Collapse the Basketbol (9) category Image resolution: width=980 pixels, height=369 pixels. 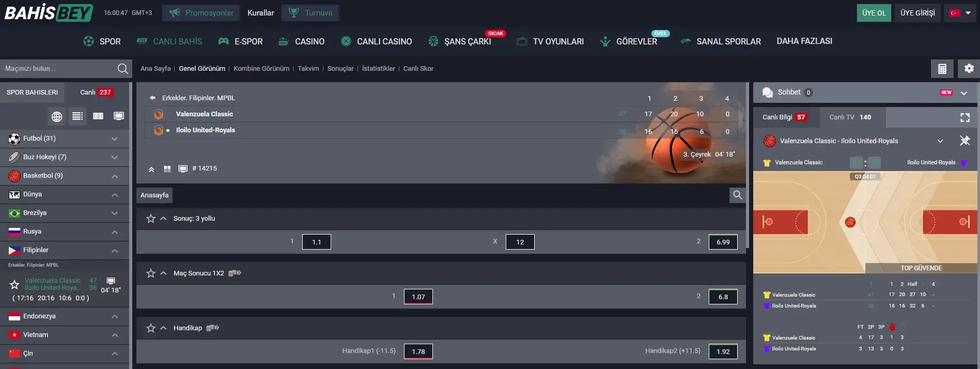pos(115,176)
